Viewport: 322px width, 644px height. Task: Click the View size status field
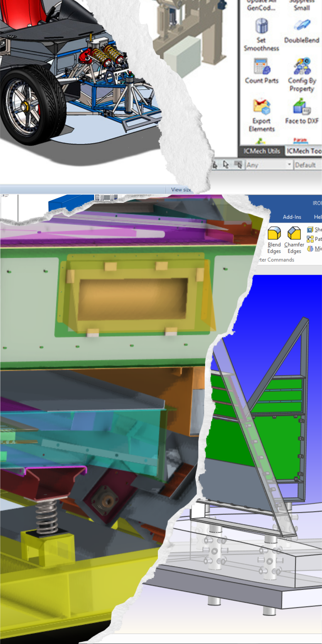(181, 189)
